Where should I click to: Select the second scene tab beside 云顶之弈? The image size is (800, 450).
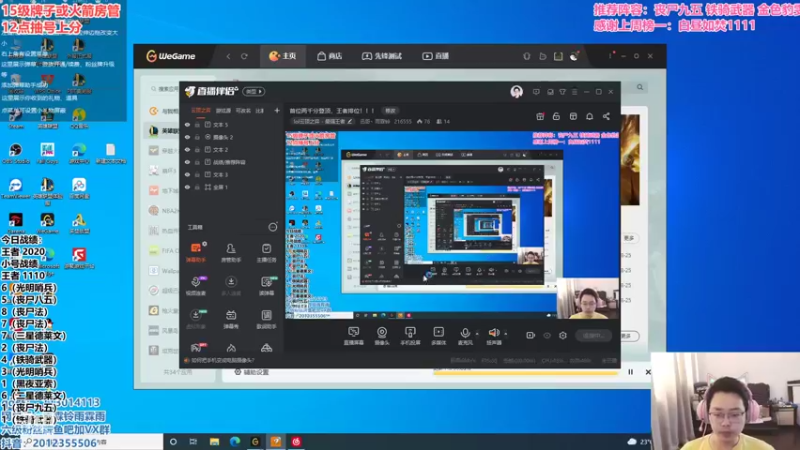point(223,111)
